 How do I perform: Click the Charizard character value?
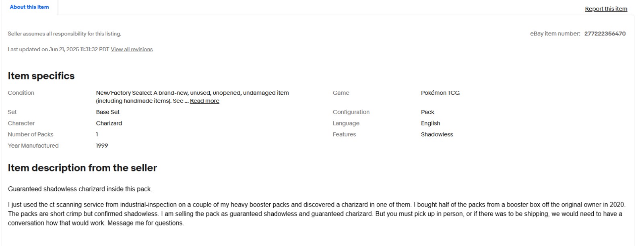coord(109,123)
